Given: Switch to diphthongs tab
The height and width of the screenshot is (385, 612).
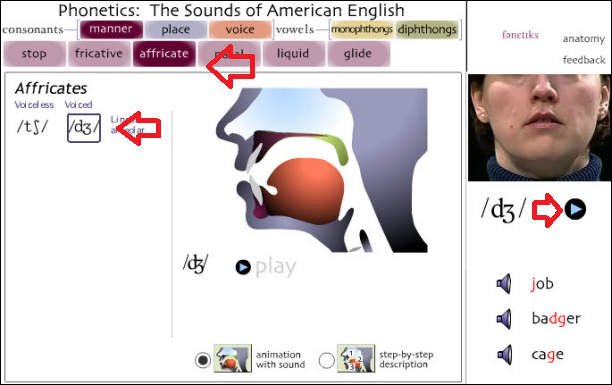Looking at the screenshot, I should tap(427, 30).
